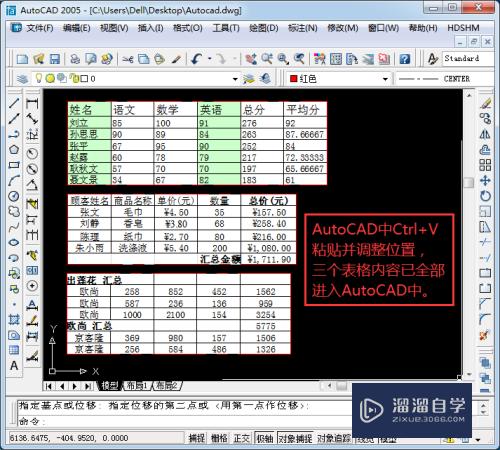Open the Layer Properties Manager icon

(22, 79)
